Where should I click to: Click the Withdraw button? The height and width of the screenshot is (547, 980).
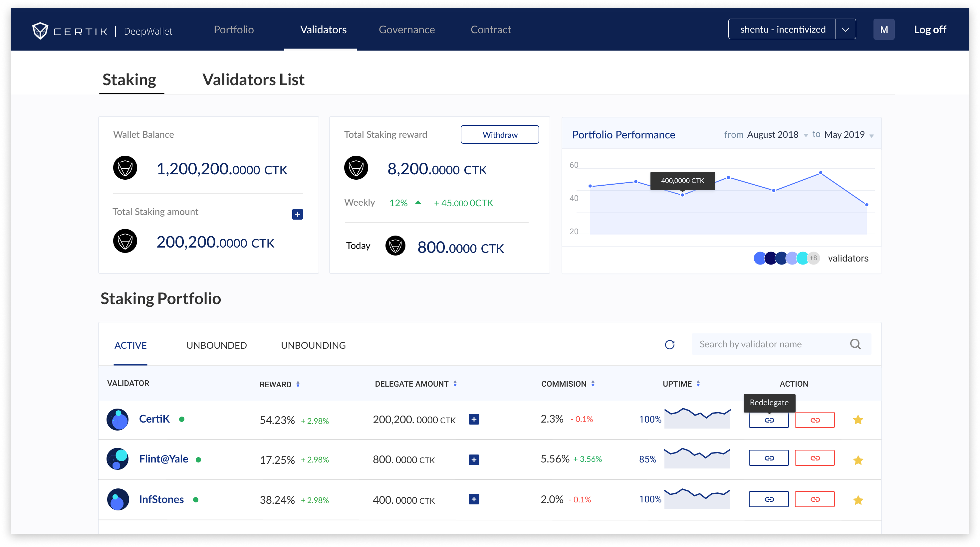click(x=500, y=135)
